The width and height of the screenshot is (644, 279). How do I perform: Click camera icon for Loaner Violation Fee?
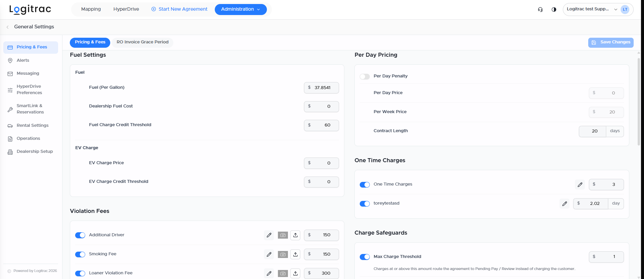283,273
